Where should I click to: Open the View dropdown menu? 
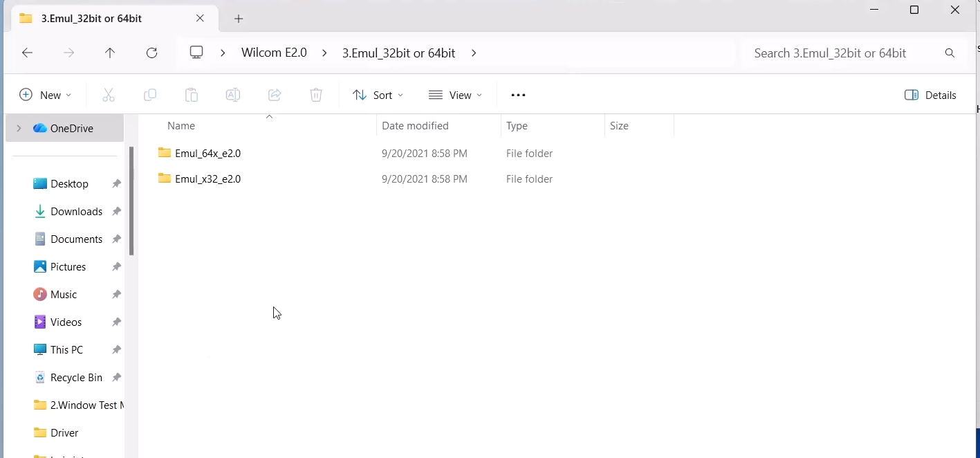coord(454,95)
